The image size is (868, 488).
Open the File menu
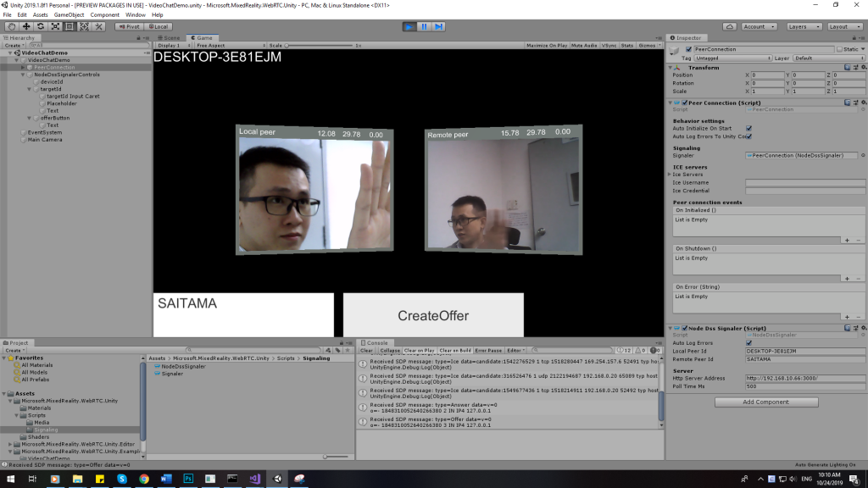(7, 15)
